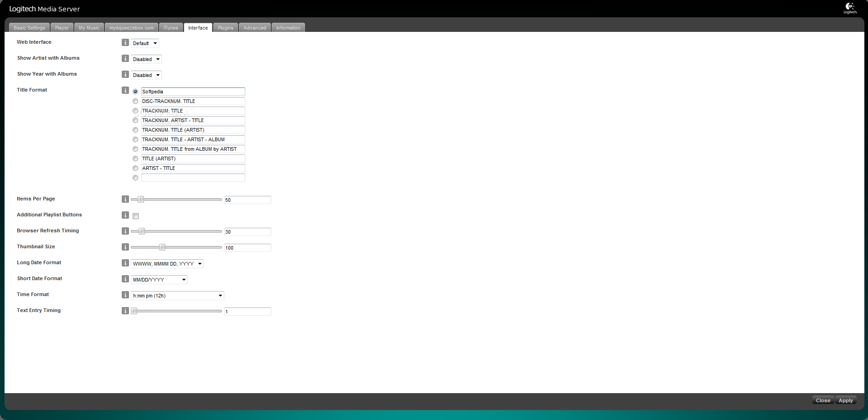Screen dimensions: 868x420
Task: Click the info icon for Items Per Page
Action: coord(125,199)
